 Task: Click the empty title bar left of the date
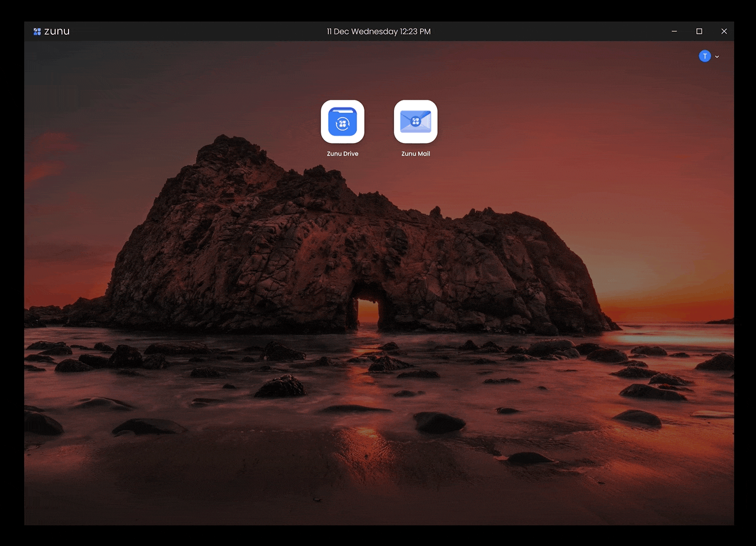tap(195, 31)
